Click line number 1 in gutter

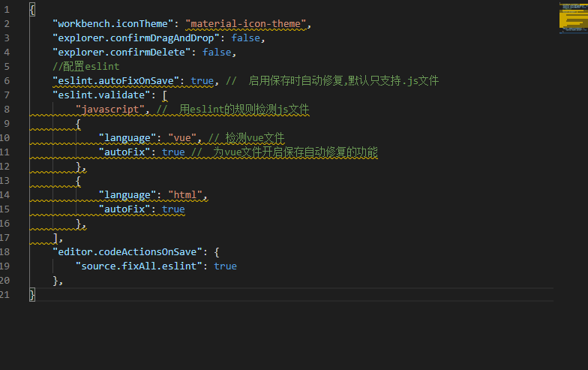[7, 9]
